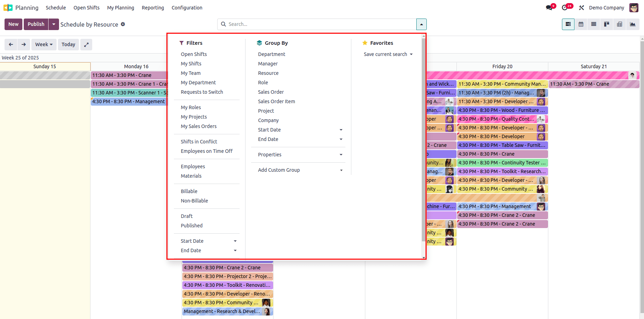644x319 pixels.
Task: Open the Open Shifts menu
Action: click(87, 8)
